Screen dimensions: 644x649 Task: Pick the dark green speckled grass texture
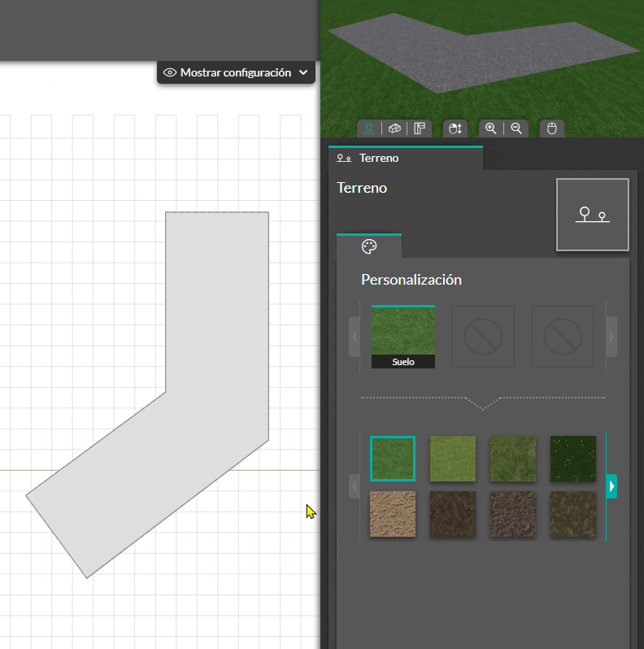coord(572,459)
